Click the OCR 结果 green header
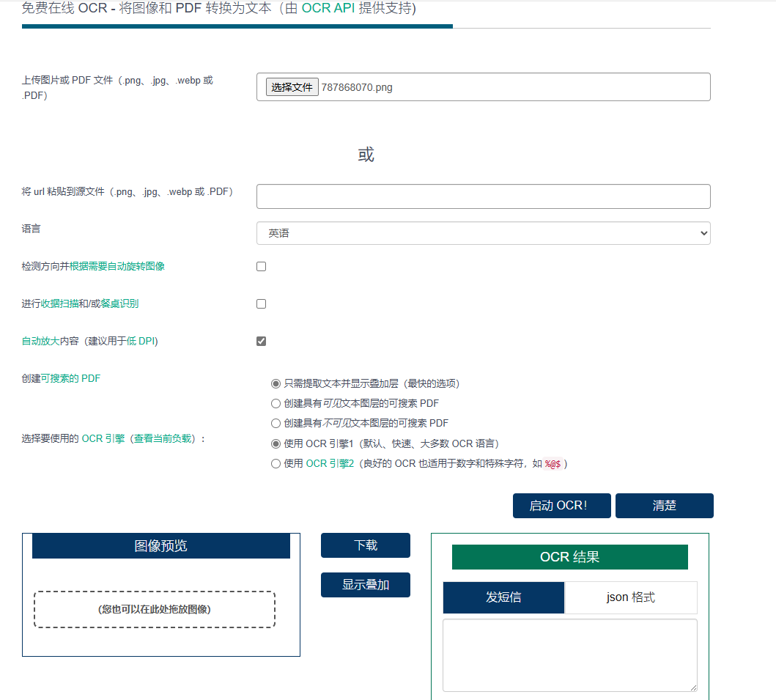This screenshot has width=776, height=700. tap(569, 557)
